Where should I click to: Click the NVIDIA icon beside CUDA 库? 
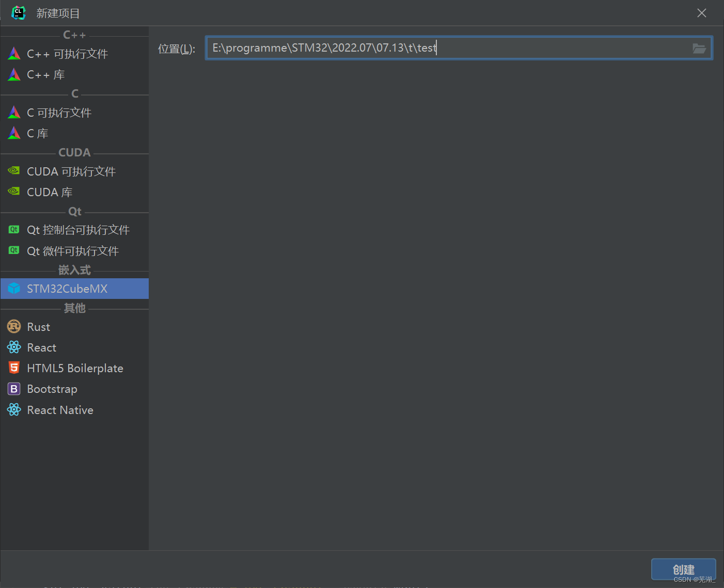(14, 191)
